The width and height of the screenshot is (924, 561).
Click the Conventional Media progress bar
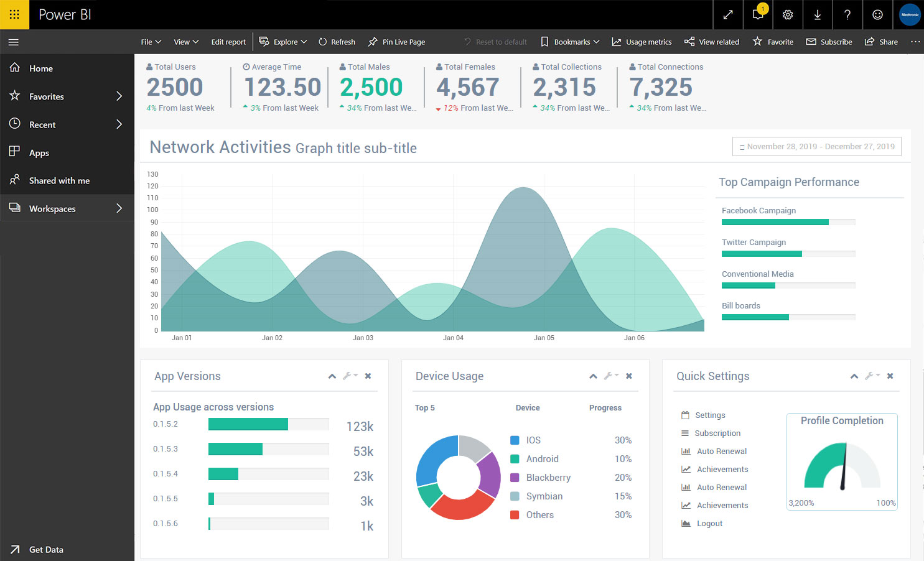[x=788, y=285]
